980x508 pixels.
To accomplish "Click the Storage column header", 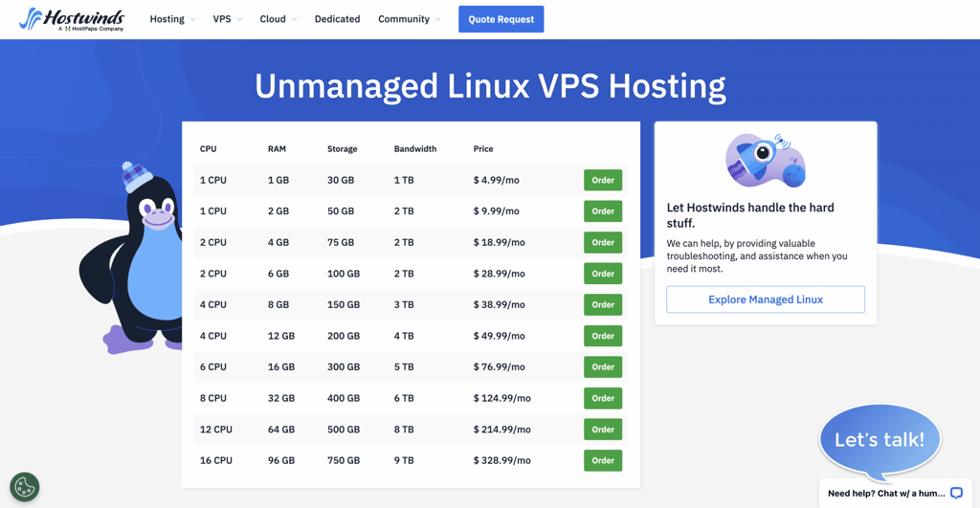I will coord(343,148).
